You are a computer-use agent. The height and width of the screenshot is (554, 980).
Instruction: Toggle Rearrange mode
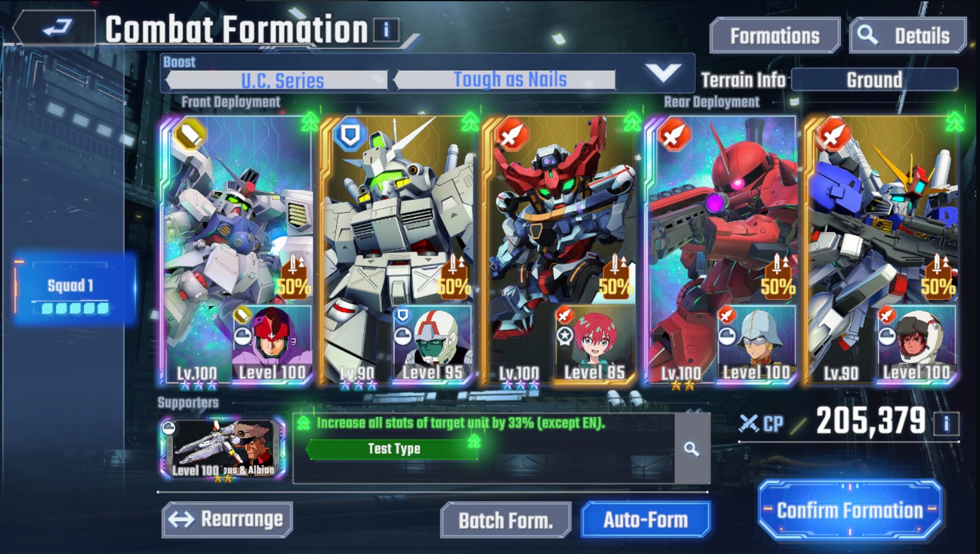[x=227, y=520]
